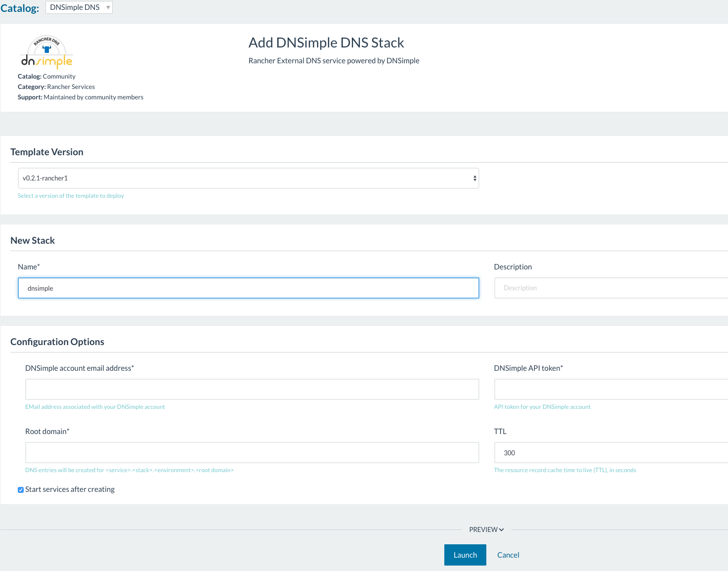Open the Catalog DNSimple DNS dropdown
The width and height of the screenshot is (728, 571).
[x=79, y=7]
